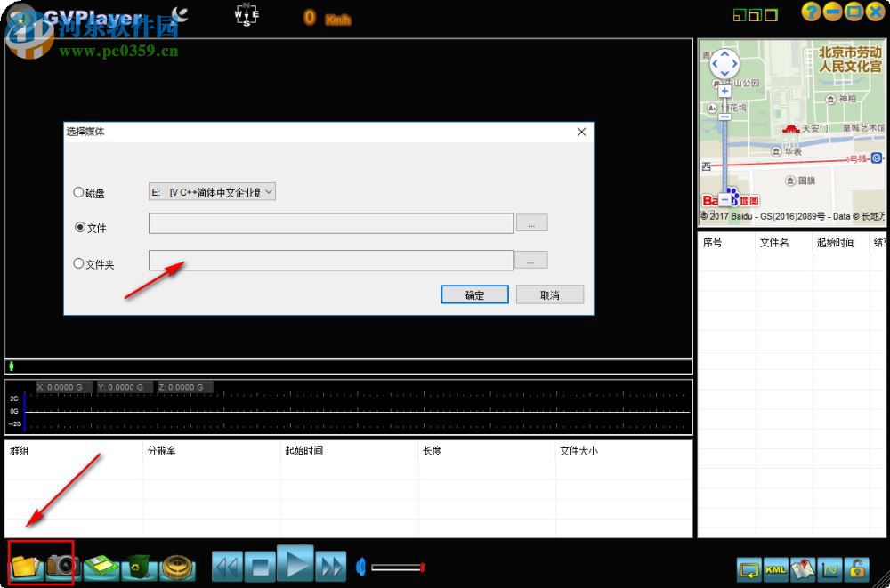Choose the 文件夹 radio option
This screenshot has width=890, height=588.
[x=79, y=262]
